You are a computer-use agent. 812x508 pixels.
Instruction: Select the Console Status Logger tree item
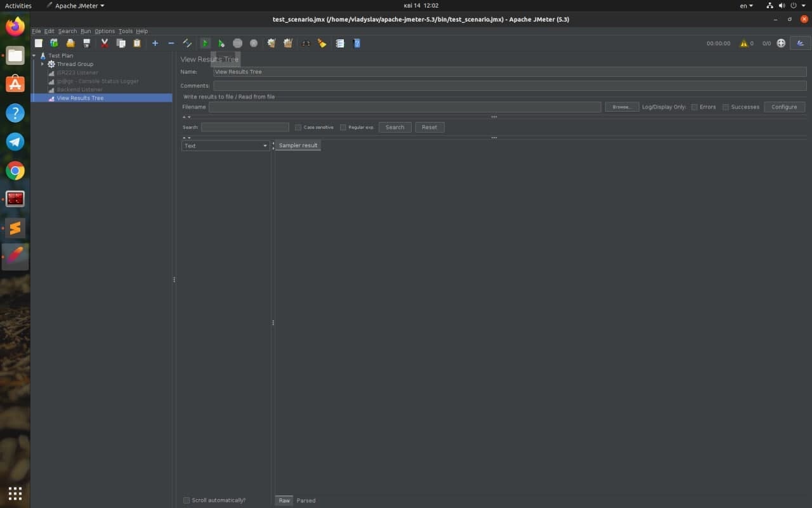(97, 81)
